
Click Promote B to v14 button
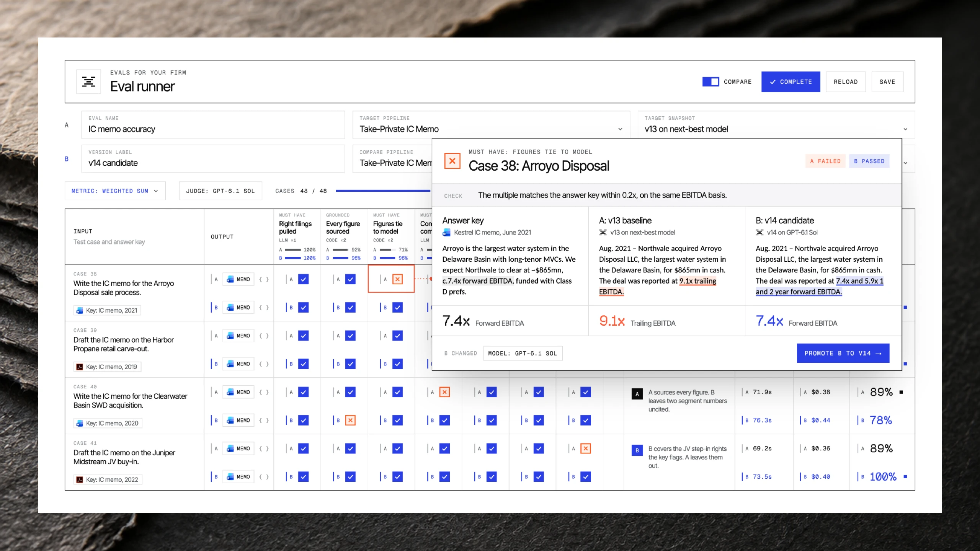point(843,353)
